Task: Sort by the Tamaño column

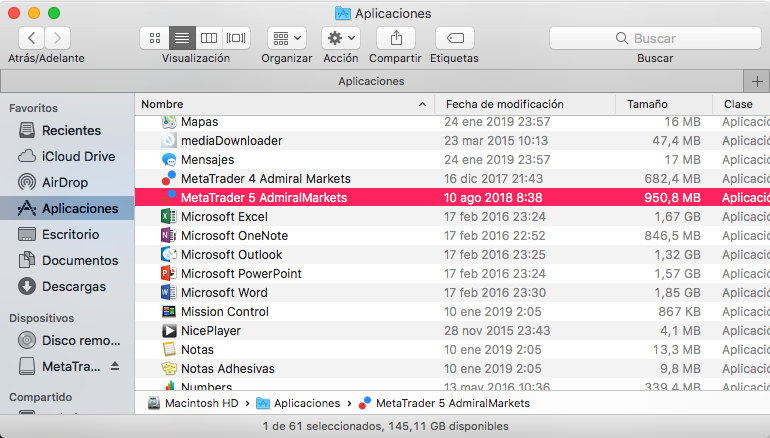Action: (663, 104)
